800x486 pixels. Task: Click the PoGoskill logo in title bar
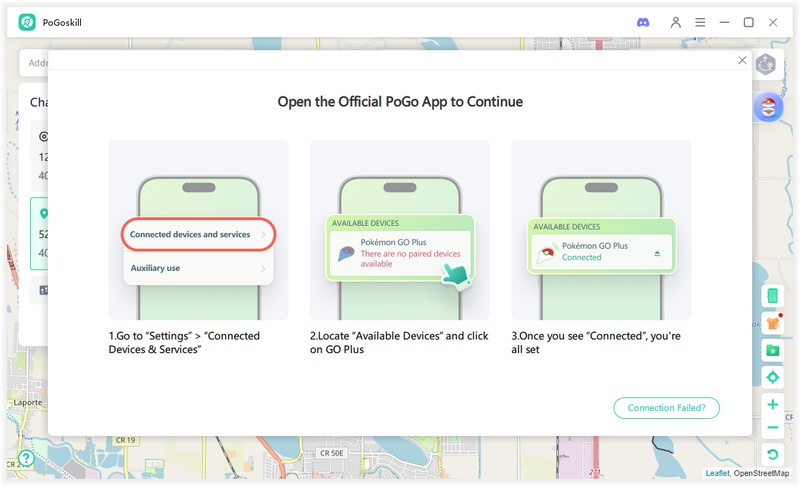[x=27, y=22]
